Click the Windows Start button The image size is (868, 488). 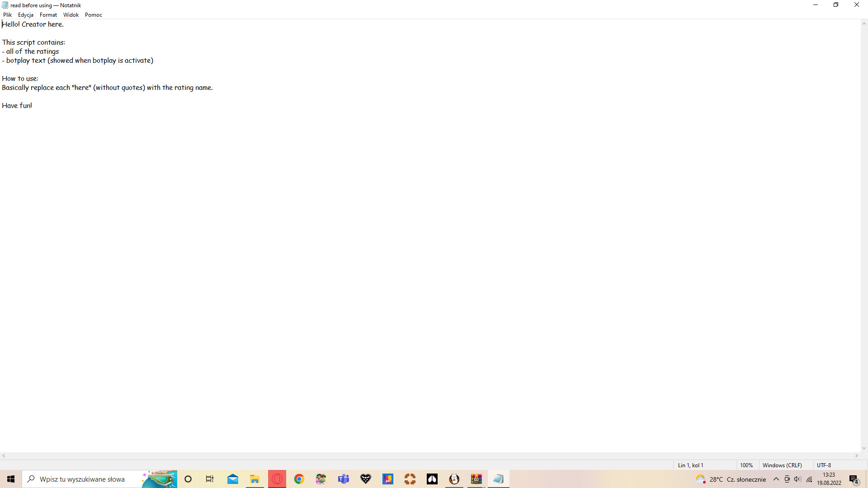tap(11, 479)
